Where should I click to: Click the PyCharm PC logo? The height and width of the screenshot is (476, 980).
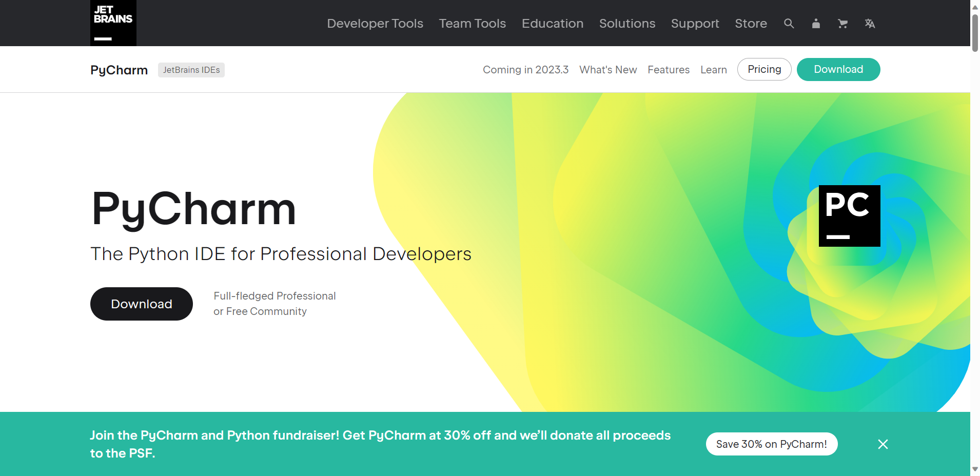pos(850,216)
